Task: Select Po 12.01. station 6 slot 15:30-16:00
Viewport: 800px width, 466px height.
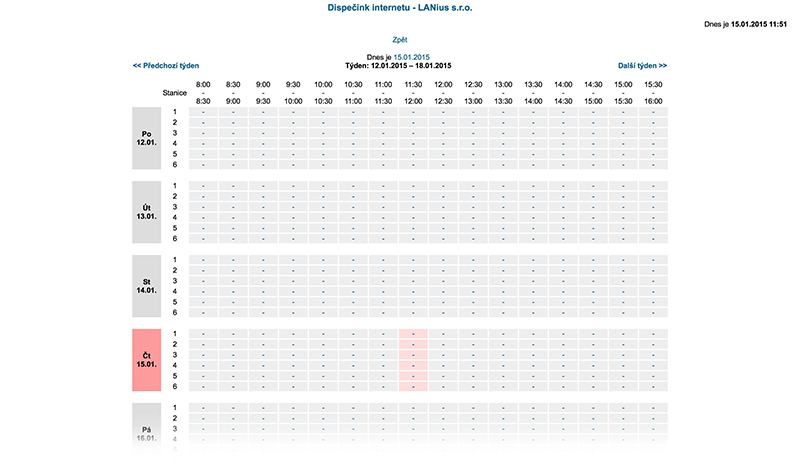Action: (653, 165)
